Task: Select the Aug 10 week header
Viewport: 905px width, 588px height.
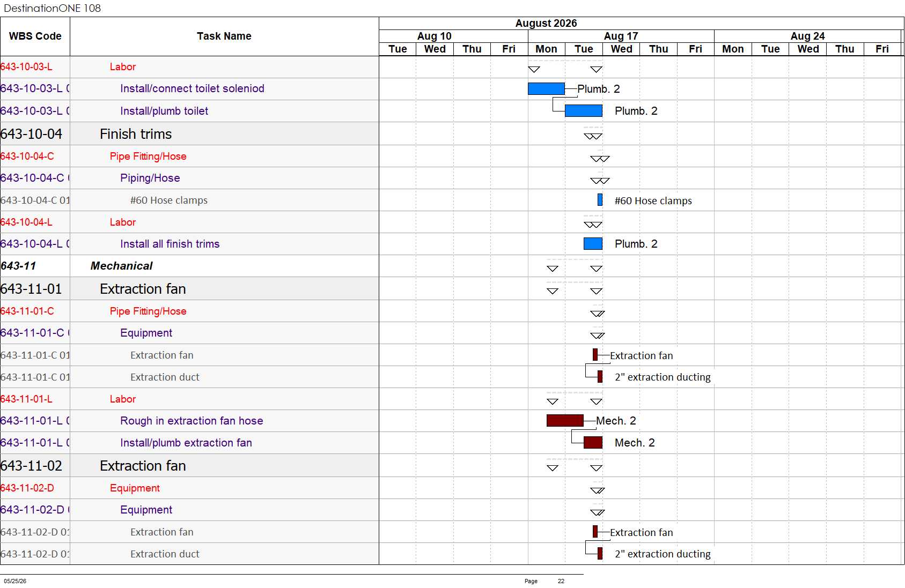Action: click(435, 36)
